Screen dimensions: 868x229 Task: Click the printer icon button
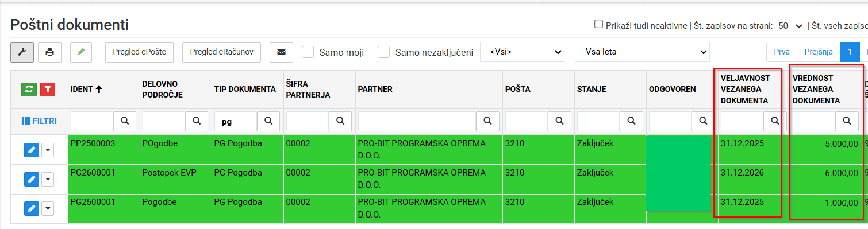pyautogui.click(x=49, y=52)
